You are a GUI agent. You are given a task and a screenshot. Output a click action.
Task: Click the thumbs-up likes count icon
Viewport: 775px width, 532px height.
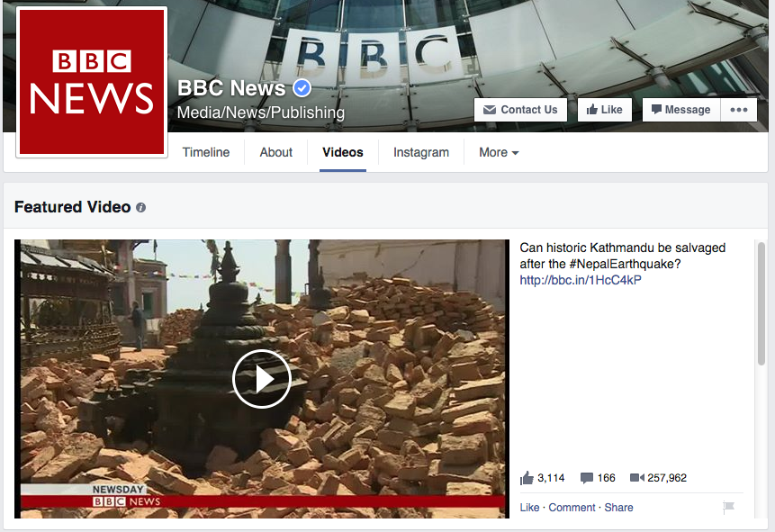[x=527, y=478]
